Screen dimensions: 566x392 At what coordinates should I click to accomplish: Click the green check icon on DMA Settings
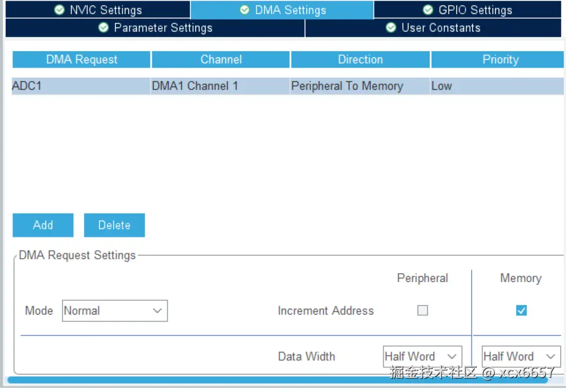pyautogui.click(x=245, y=10)
